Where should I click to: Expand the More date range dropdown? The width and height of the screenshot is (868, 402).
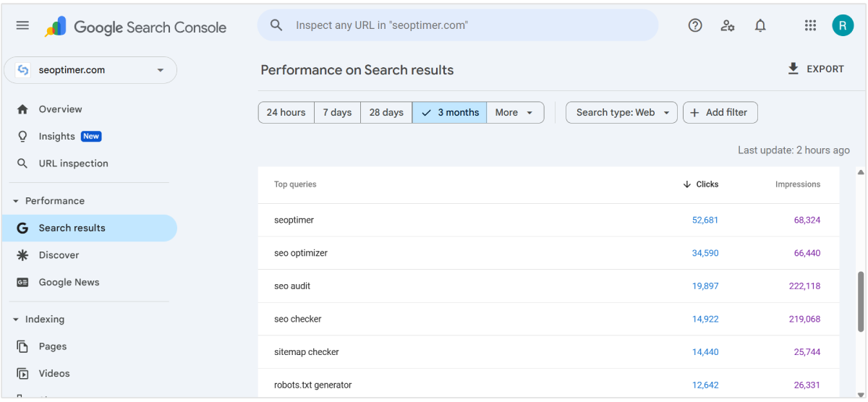click(x=515, y=112)
